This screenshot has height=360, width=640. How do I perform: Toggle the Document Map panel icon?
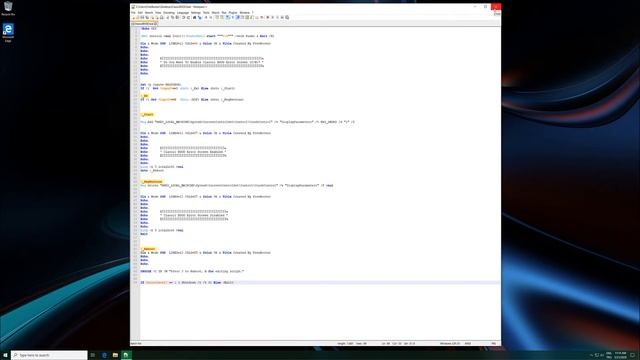point(248,18)
